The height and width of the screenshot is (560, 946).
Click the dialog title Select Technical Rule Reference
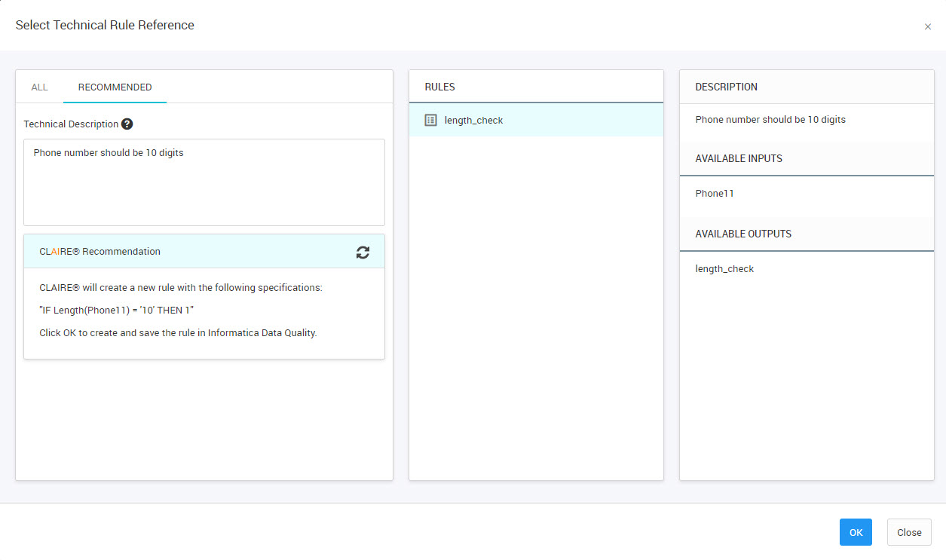(105, 25)
